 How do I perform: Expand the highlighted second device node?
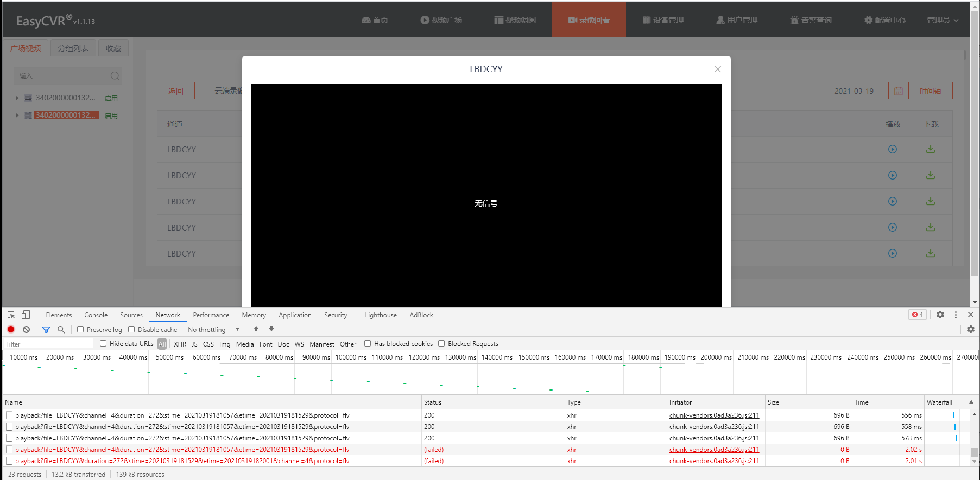pos(17,116)
